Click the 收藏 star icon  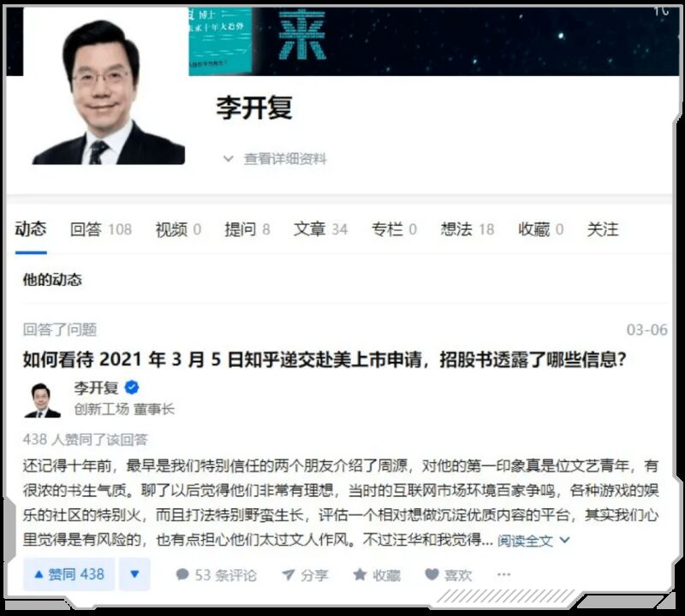pos(360,575)
